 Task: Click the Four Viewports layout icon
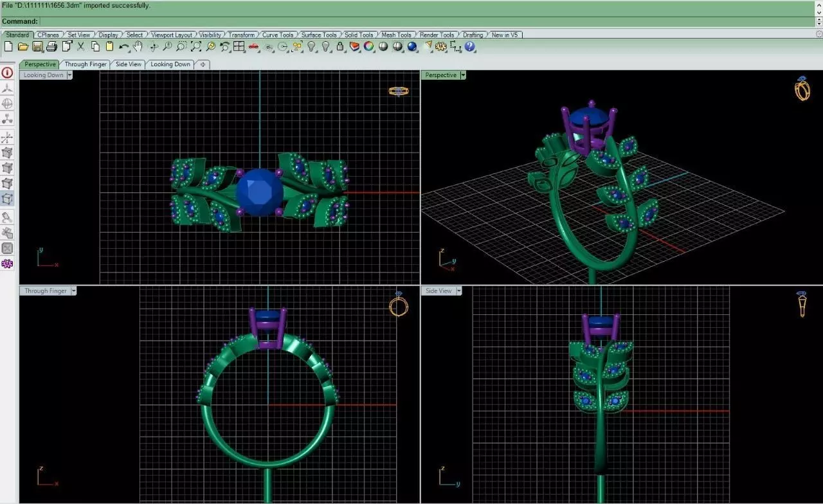(239, 46)
